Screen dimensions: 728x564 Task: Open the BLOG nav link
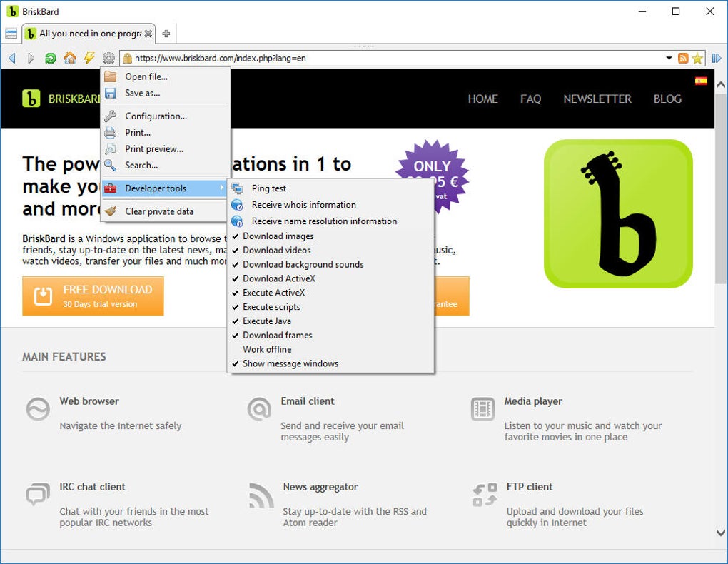667,99
